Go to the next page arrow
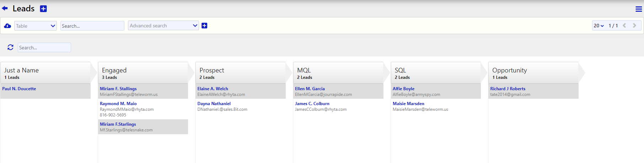 (x=634, y=26)
